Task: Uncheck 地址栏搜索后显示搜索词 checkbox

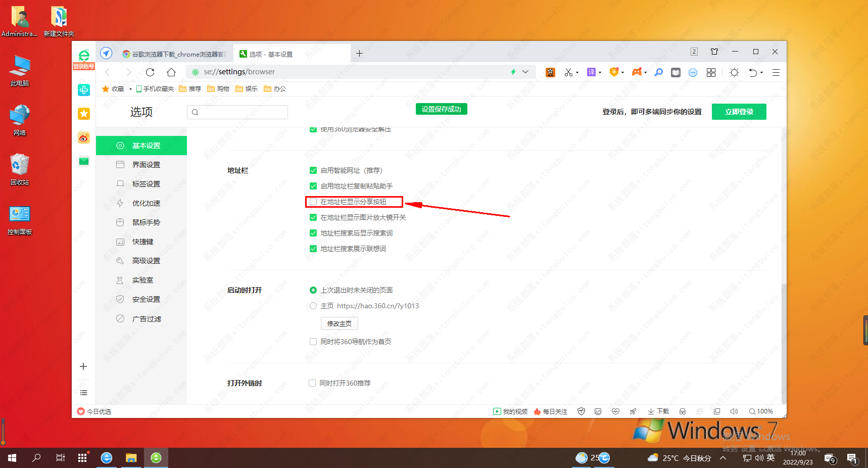Action: click(313, 233)
